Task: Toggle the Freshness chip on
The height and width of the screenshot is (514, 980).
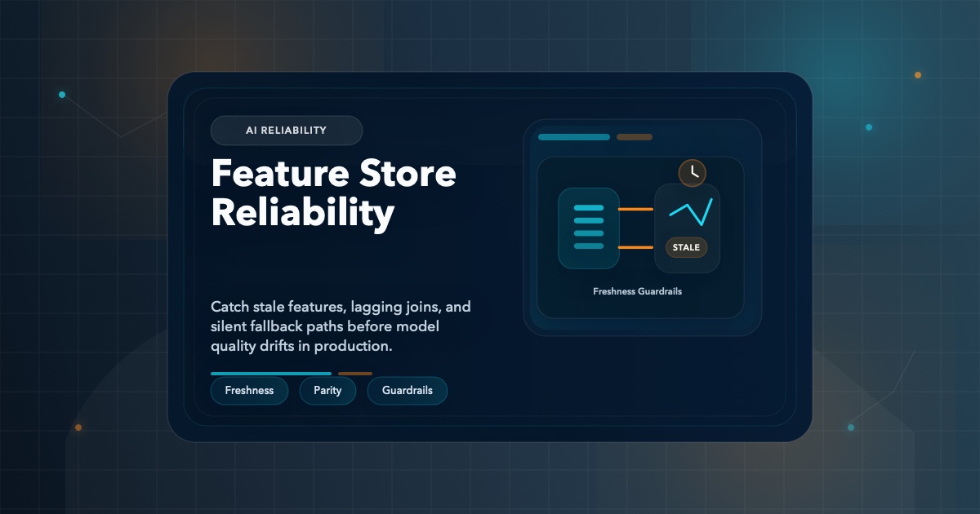Action: click(249, 391)
